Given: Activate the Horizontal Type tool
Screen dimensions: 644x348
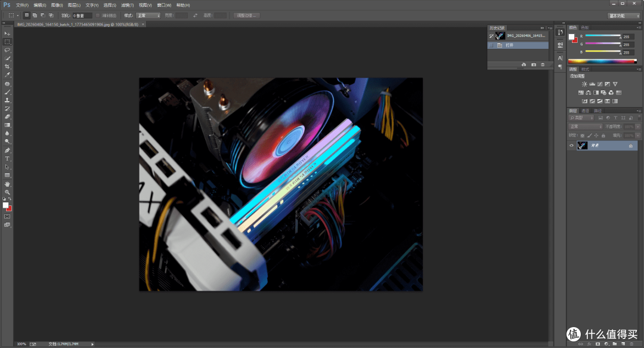Looking at the screenshot, I should [7, 159].
